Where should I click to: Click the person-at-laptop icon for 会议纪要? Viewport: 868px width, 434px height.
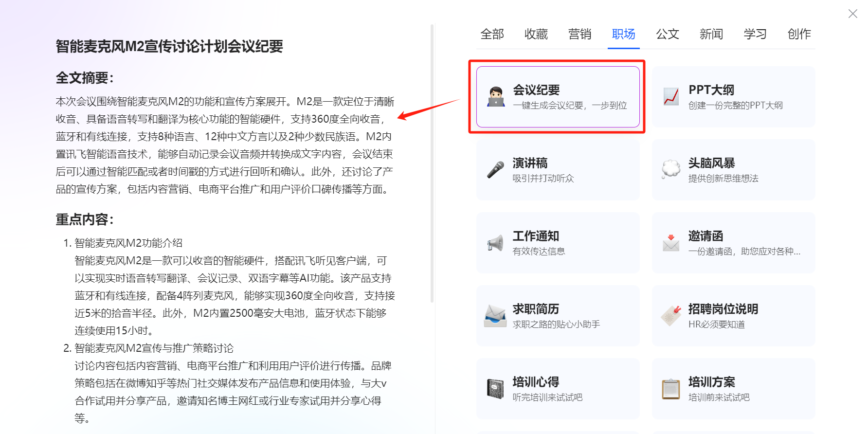[496, 97]
